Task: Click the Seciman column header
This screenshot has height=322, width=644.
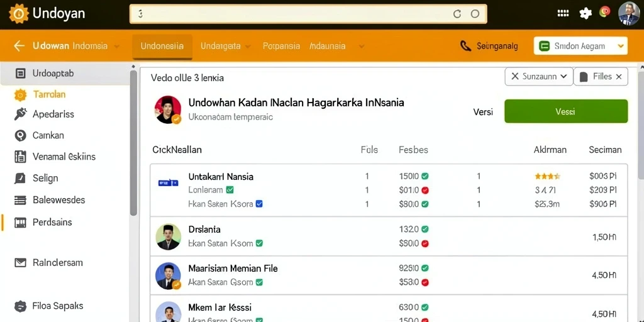Action: point(605,150)
